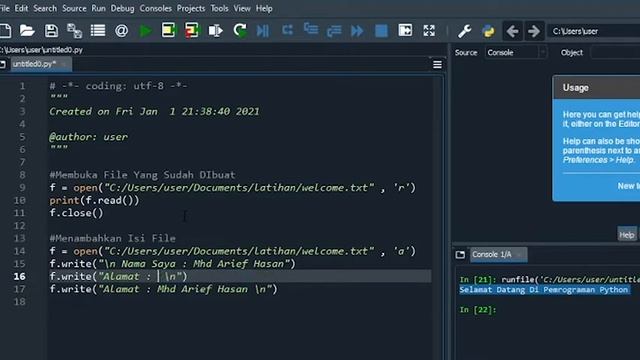Screen dimensions: 640x360
Task: Stop debugging with the blue square icon
Action: pyautogui.click(x=381, y=31)
